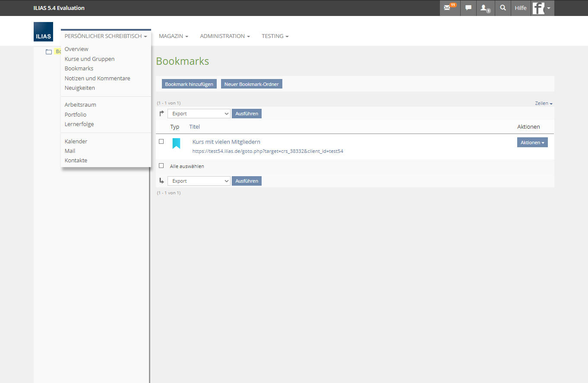Open the top Export dropdown
Screen dimensions: 588x383
(x=199, y=114)
